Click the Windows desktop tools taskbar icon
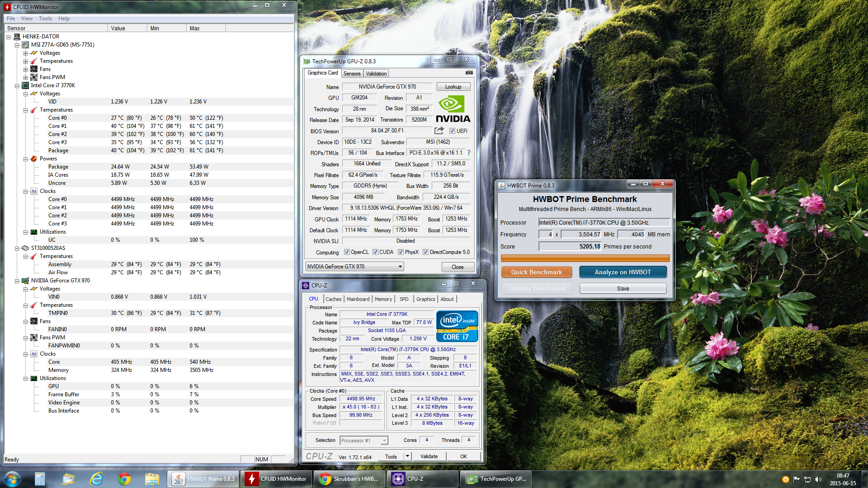This screenshot has width=868, height=488. [68, 479]
